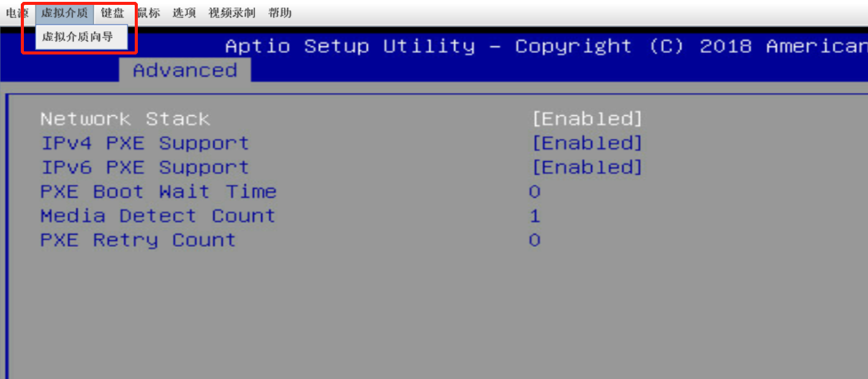
Task: Select the IPv4 PXE Support label
Action: click(145, 143)
